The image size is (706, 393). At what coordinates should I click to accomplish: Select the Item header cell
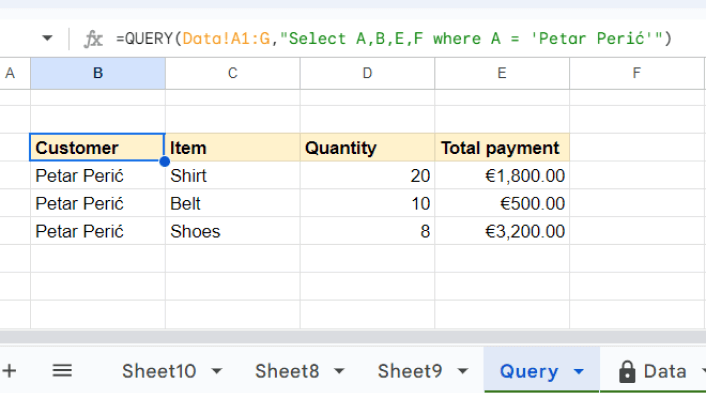232,147
